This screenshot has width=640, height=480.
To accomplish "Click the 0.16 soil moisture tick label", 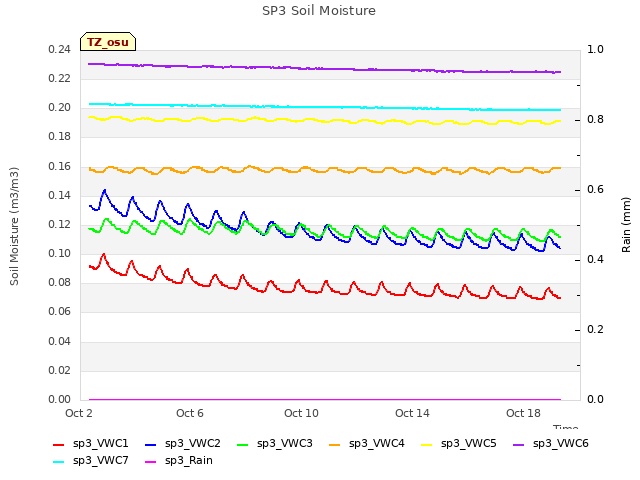I will (x=60, y=166).
